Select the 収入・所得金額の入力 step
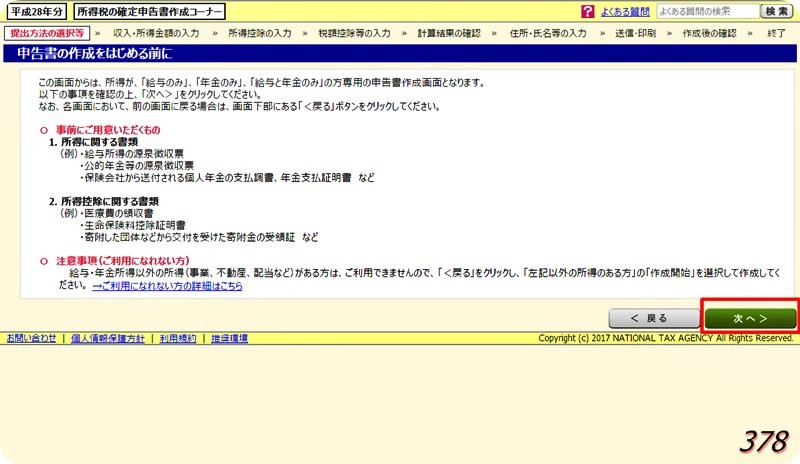 point(156,33)
